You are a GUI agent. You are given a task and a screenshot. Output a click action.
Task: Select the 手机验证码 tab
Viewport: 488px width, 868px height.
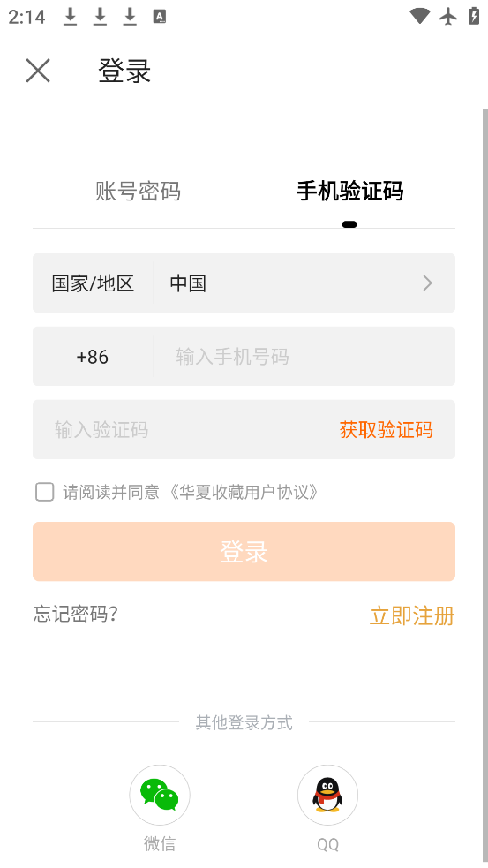349,191
